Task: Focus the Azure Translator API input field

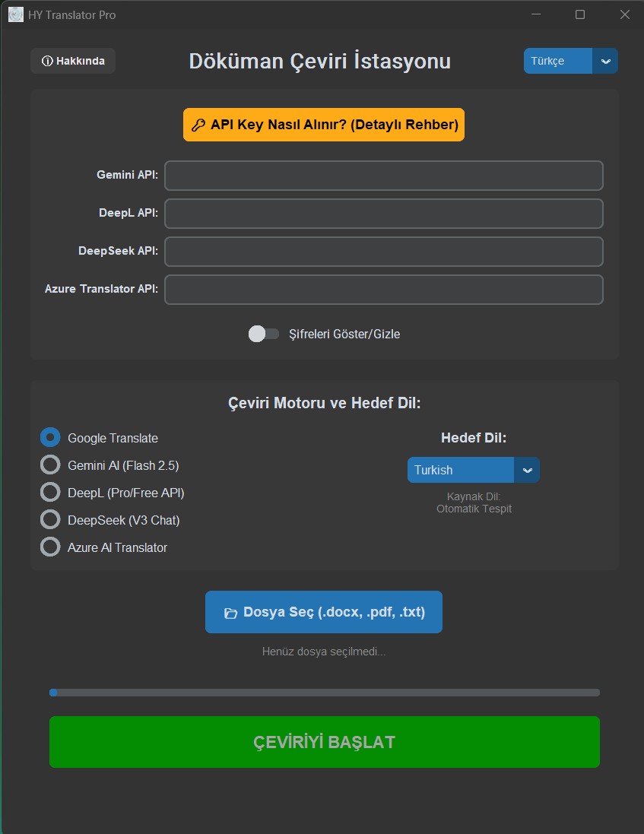Action: [x=384, y=290]
